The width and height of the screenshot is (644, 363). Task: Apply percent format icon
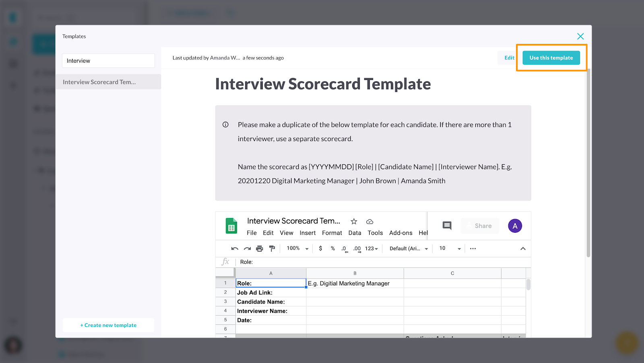[x=333, y=248]
